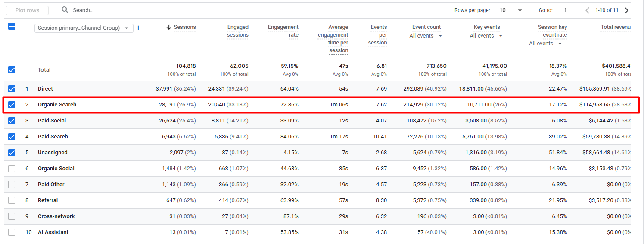
Task: Go to previous page of rows
Action: [588, 10]
